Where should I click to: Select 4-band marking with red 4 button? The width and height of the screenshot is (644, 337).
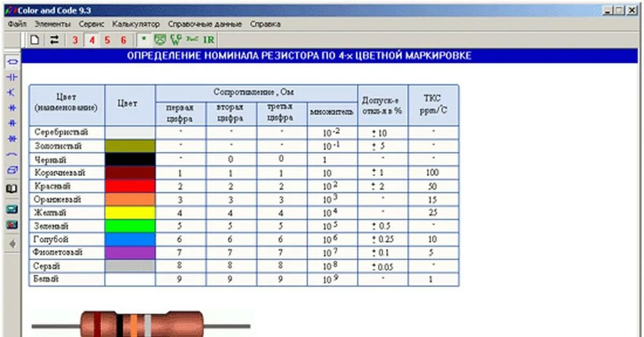[x=92, y=40]
